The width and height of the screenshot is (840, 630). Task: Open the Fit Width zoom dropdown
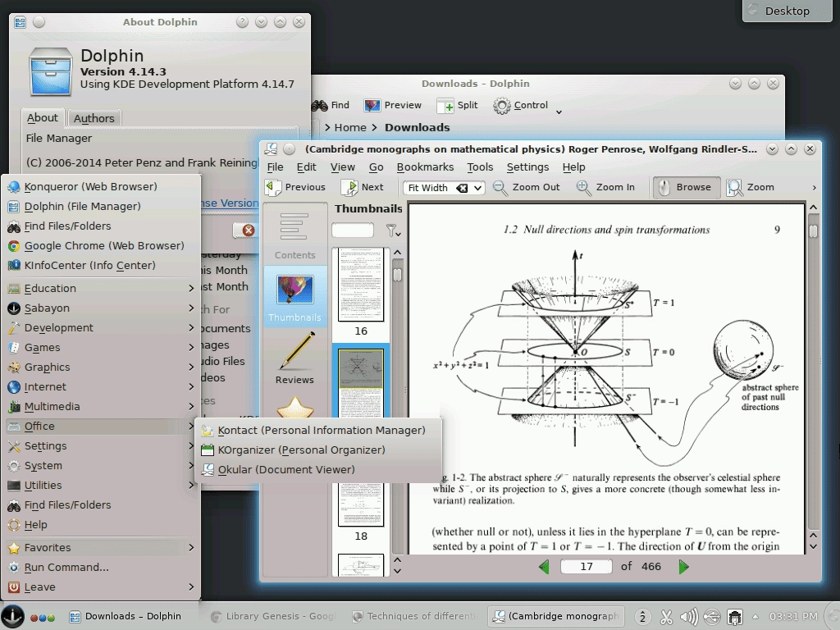[477, 188]
